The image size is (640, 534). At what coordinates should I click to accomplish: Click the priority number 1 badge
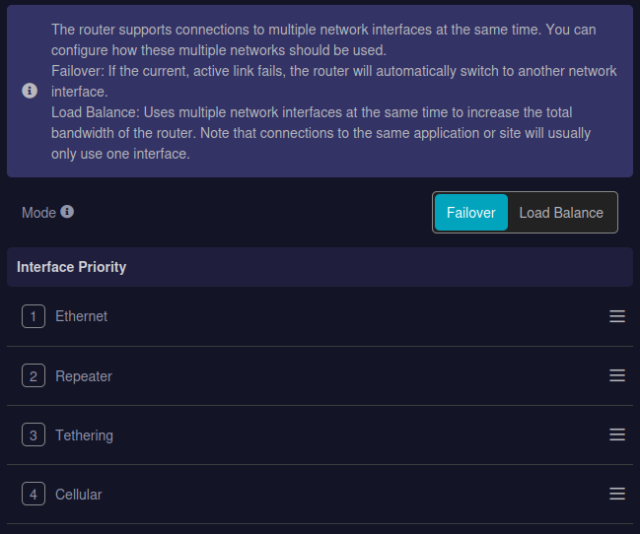[33, 316]
